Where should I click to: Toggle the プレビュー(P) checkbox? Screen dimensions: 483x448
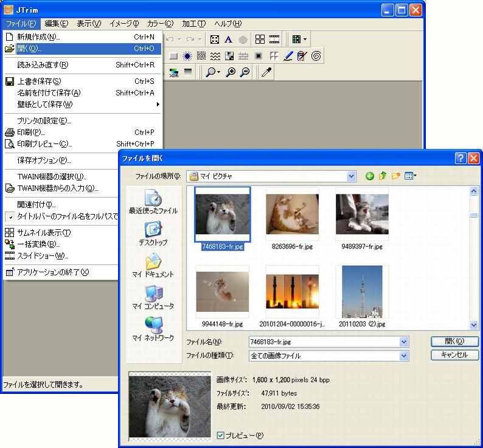point(220,435)
